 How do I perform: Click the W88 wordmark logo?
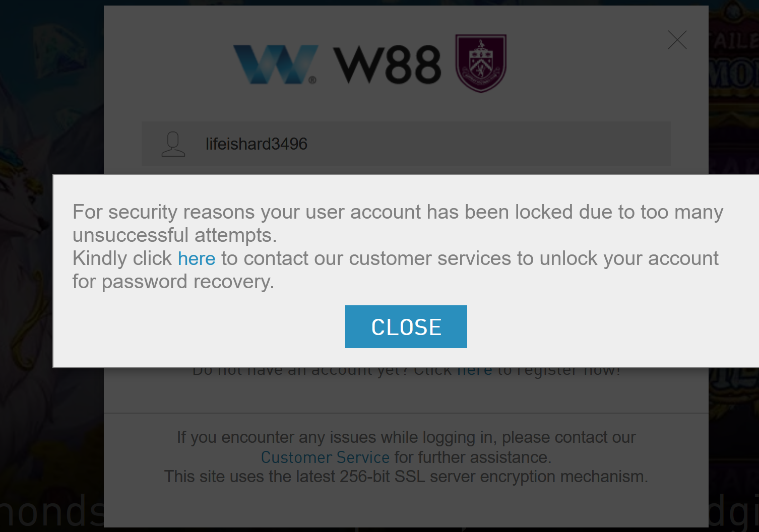click(x=387, y=64)
